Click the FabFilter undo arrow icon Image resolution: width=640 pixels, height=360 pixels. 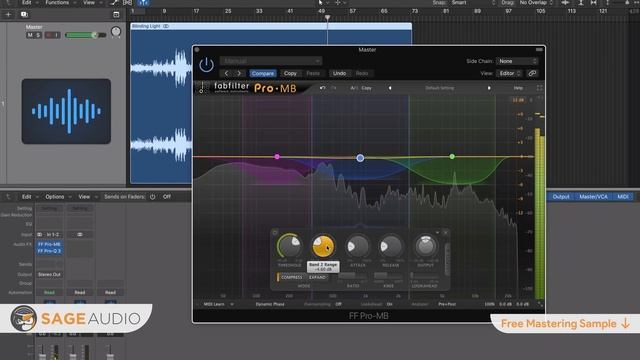click(x=322, y=88)
